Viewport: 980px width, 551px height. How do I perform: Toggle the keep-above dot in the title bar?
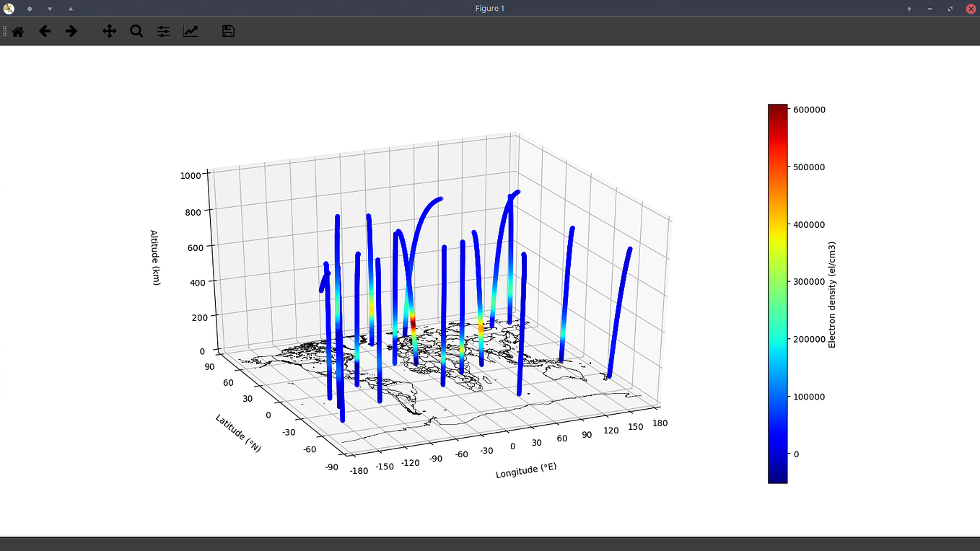coord(29,9)
